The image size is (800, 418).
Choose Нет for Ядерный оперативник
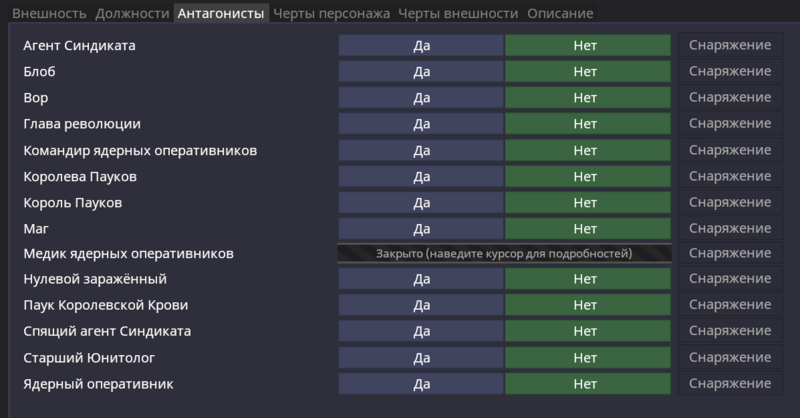[x=585, y=383]
